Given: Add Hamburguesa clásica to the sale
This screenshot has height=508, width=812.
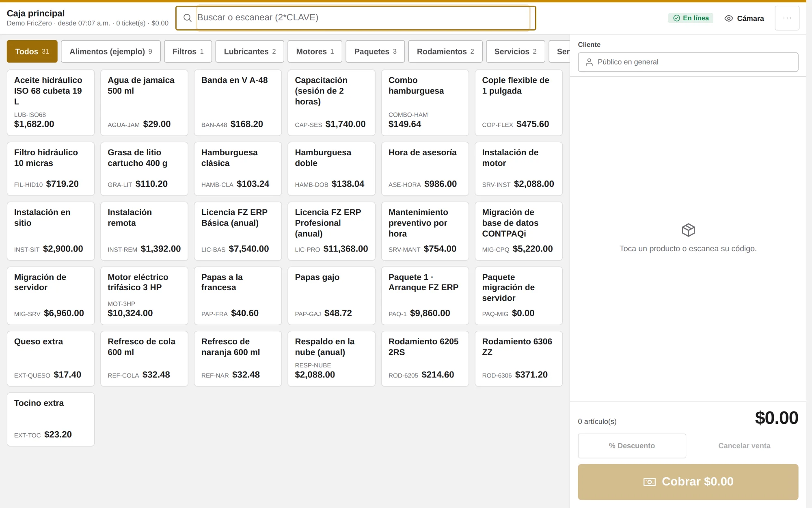Looking at the screenshot, I should (238, 169).
